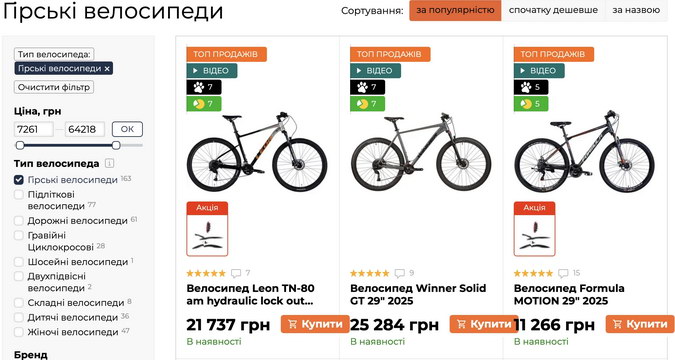This screenshot has height=360, width=675.
Task: Click the green pie badge on Winner Solid
Action: 367,104
